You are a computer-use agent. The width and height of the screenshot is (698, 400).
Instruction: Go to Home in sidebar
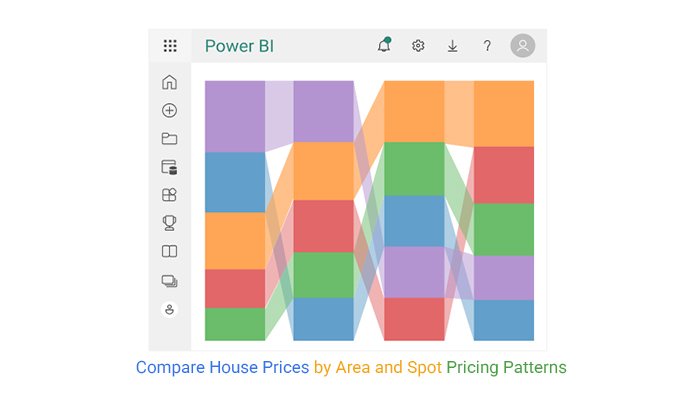pos(169,82)
